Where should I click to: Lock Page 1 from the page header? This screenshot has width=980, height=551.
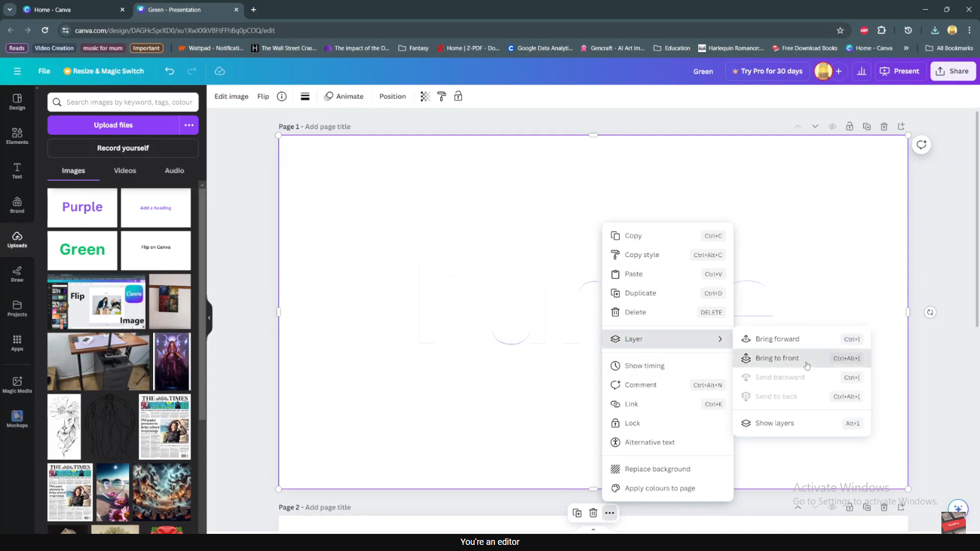[x=850, y=127]
